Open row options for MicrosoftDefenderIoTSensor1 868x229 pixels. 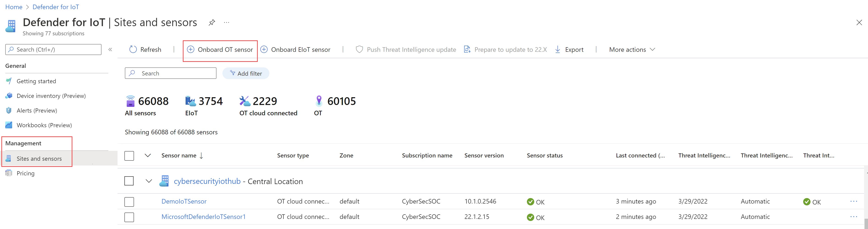[854, 217]
